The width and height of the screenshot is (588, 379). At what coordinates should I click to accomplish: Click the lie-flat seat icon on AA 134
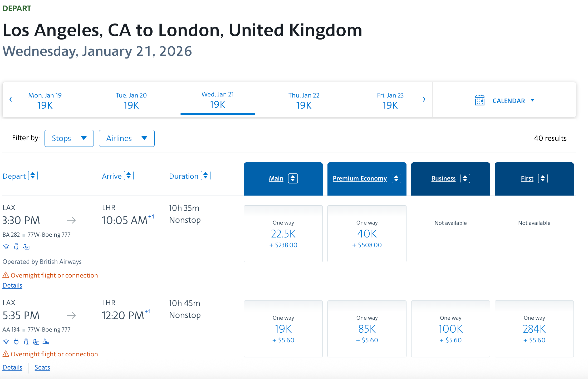(x=46, y=342)
